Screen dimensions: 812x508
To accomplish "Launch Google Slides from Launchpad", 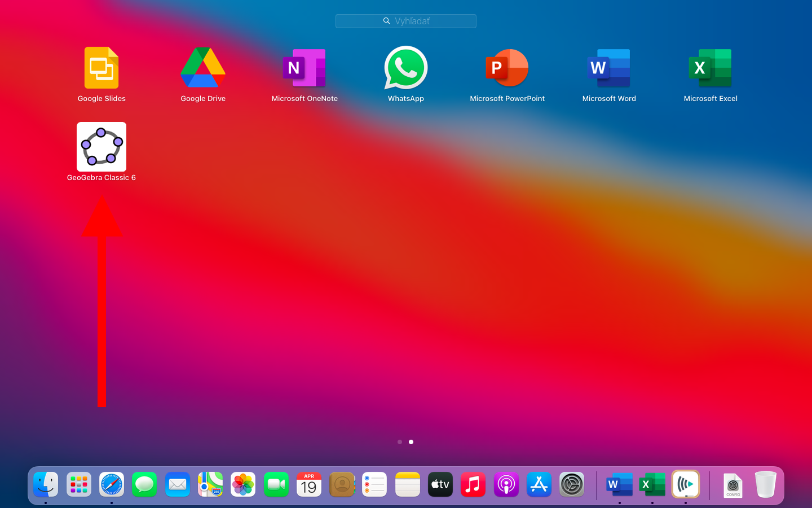I will pyautogui.click(x=101, y=68).
